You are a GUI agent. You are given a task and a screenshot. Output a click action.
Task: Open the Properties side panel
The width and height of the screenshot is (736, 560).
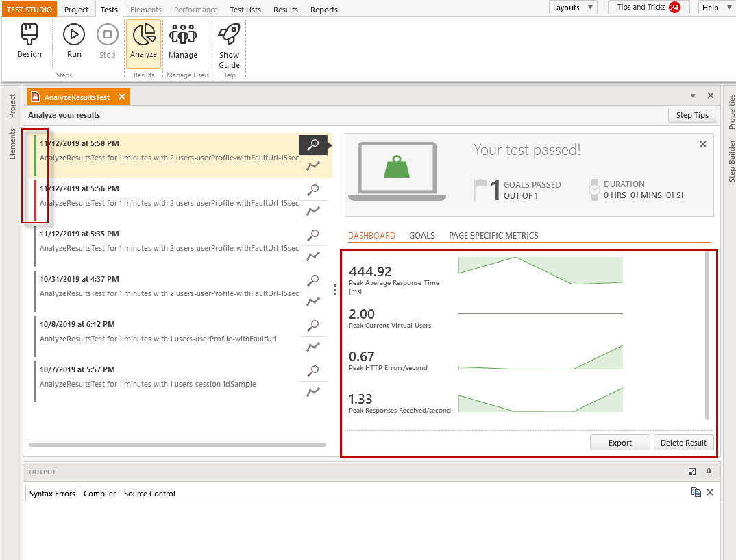[731, 112]
